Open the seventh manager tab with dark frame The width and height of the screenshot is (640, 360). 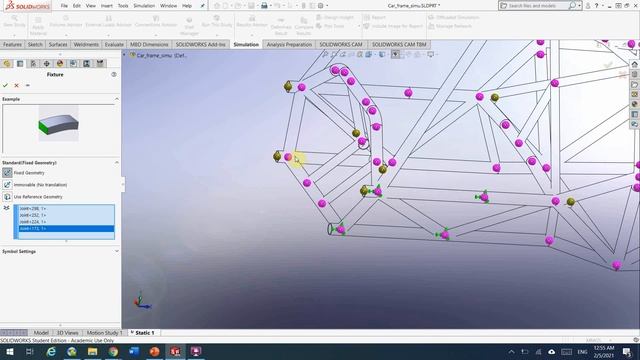point(87,63)
